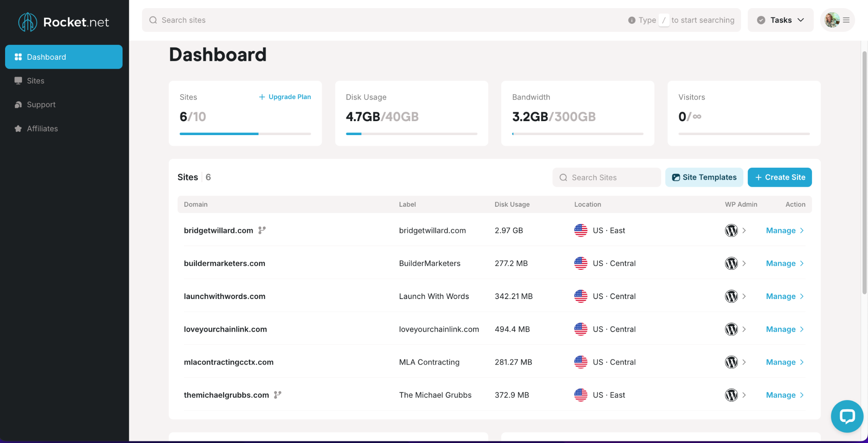Click WP Admin chevron for mlacontractingcctx.com
The height and width of the screenshot is (443, 868).
[x=744, y=362]
